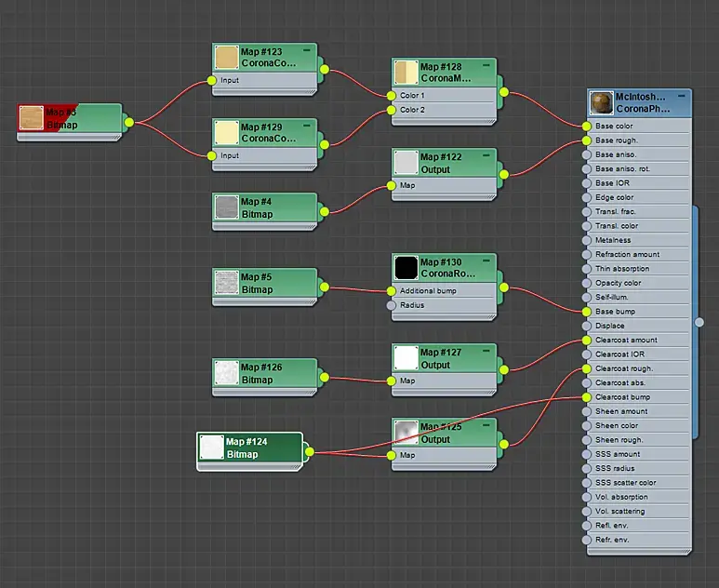
Task: Click the Radius input socket
Action: point(392,305)
